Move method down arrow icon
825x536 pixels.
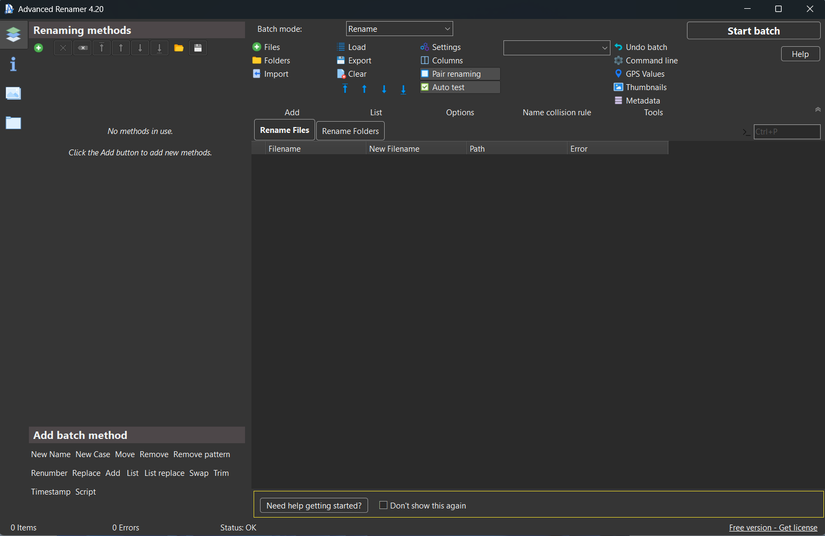pyautogui.click(x=140, y=48)
